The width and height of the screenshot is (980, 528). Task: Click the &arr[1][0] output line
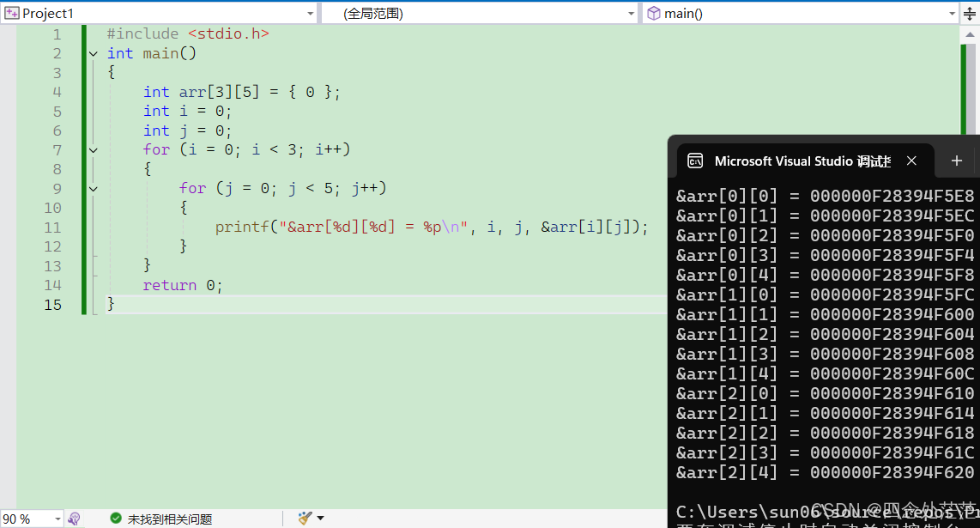pyautogui.click(x=825, y=295)
